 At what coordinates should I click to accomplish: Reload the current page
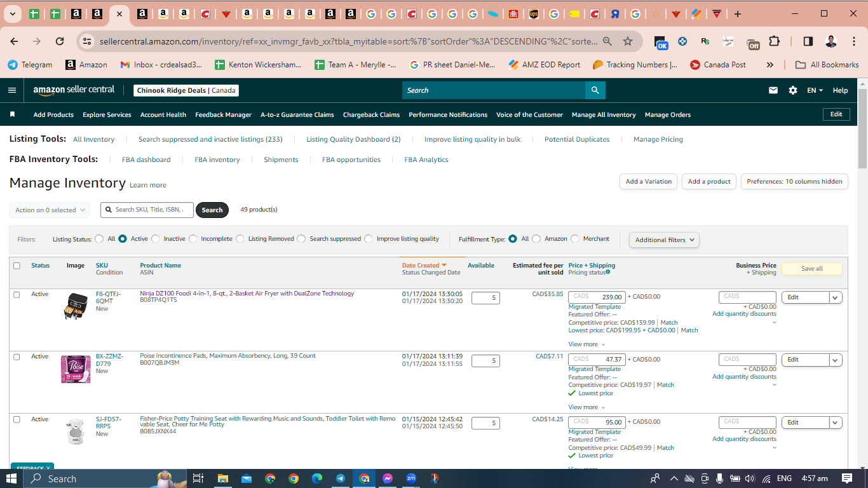point(60,41)
